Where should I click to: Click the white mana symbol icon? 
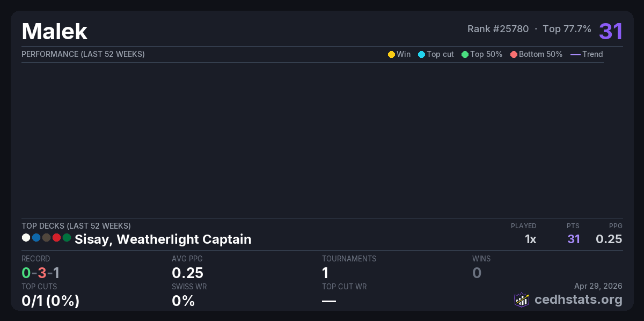coord(26,238)
